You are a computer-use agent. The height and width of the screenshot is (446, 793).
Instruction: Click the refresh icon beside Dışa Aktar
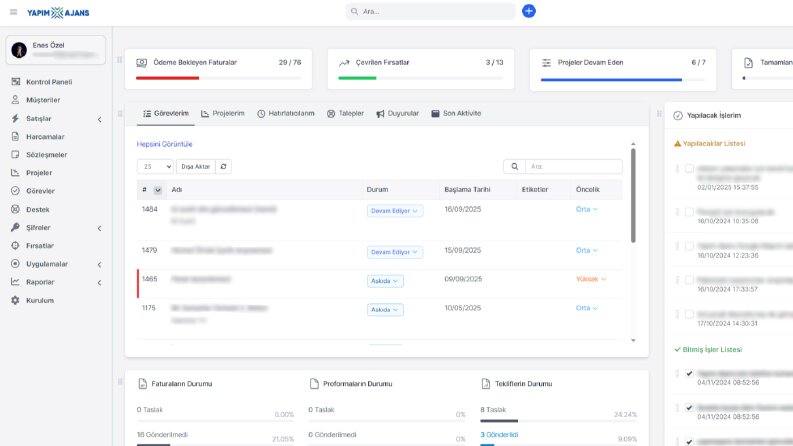point(224,166)
